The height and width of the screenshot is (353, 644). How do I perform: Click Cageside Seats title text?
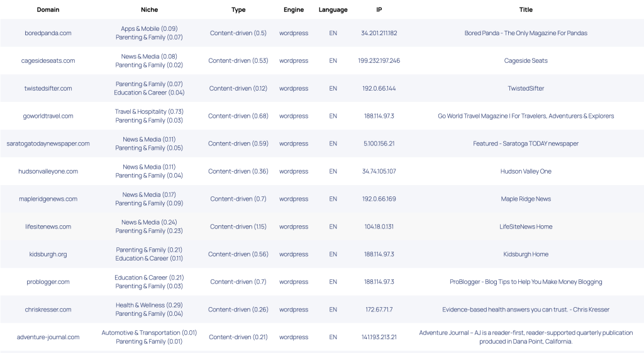526,60
